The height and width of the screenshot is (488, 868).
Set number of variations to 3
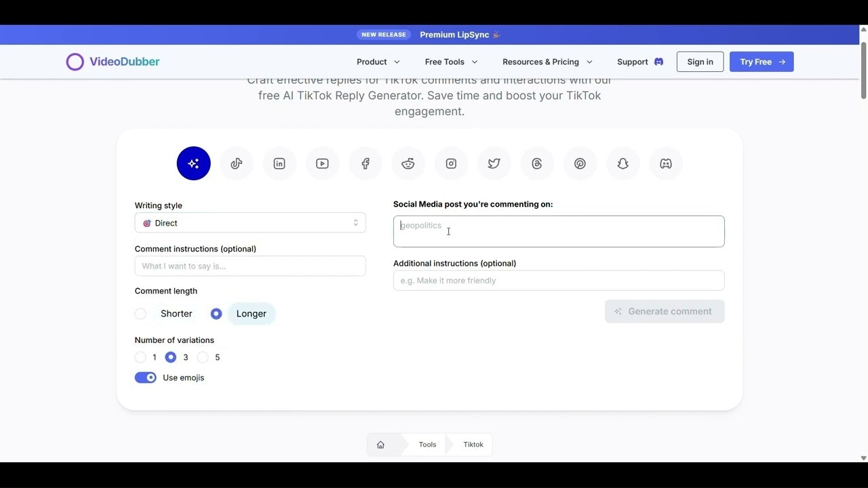tap(171, 357)
